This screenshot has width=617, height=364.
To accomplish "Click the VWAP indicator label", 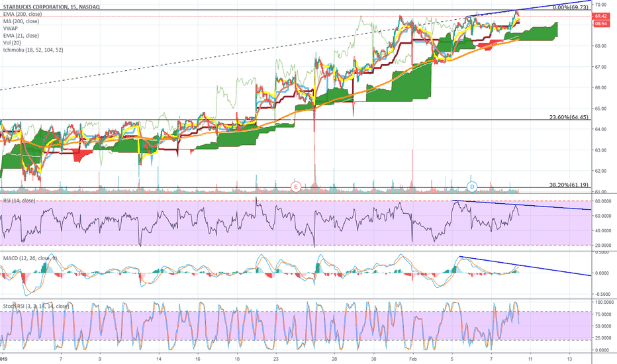I will point(10,28).
